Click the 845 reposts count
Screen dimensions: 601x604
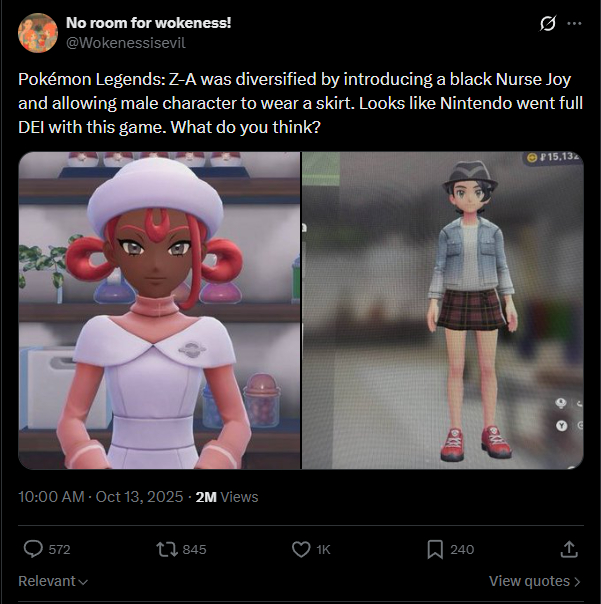pos(194,549)
